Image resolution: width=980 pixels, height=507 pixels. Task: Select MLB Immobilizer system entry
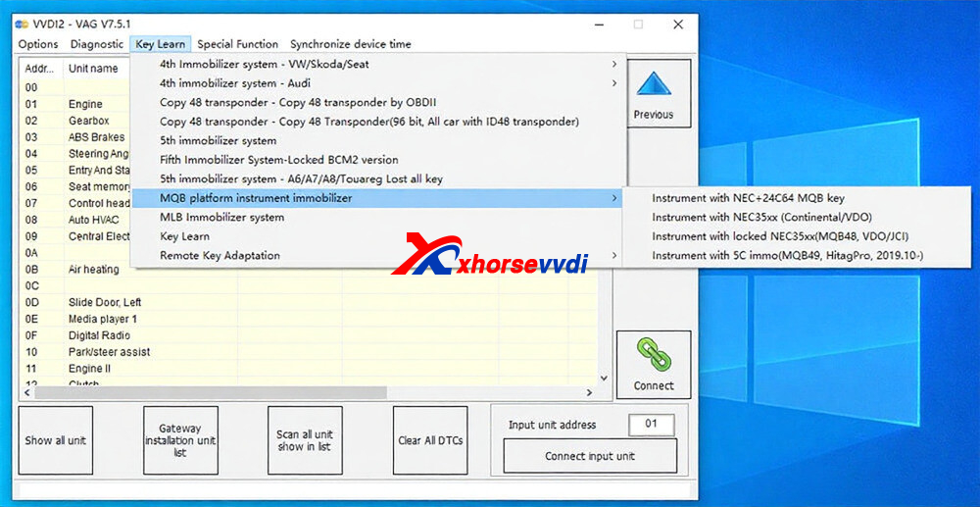coord(378,217)
